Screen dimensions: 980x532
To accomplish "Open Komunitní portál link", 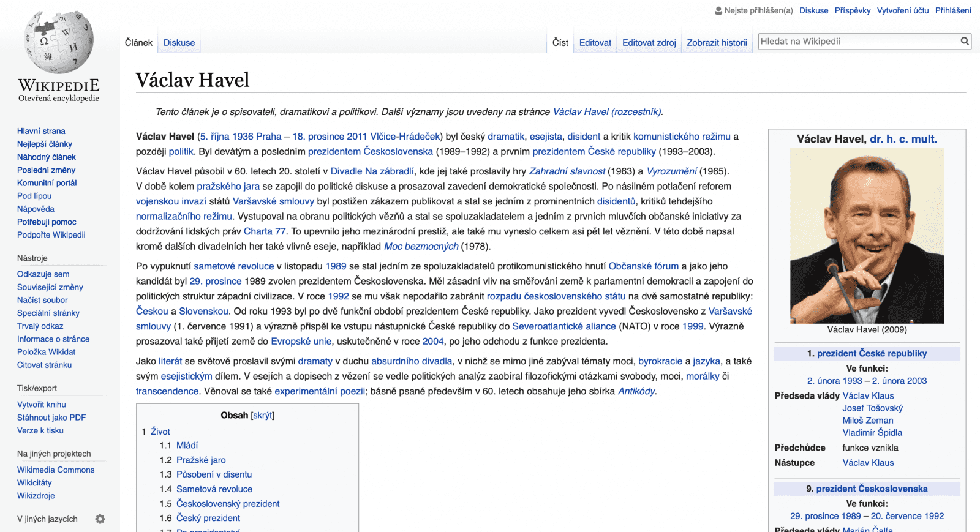I will pos(47,182).
